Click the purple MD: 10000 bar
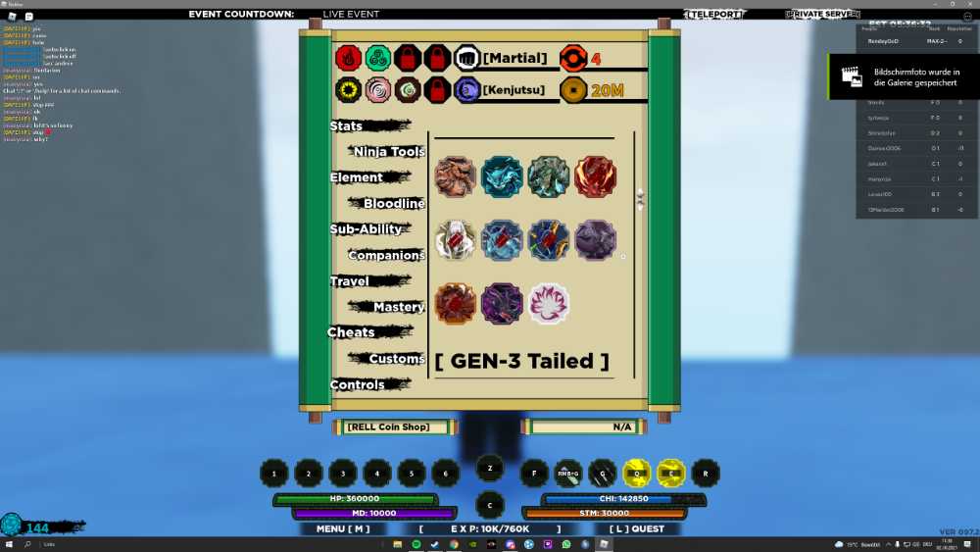 coord(373,513)
